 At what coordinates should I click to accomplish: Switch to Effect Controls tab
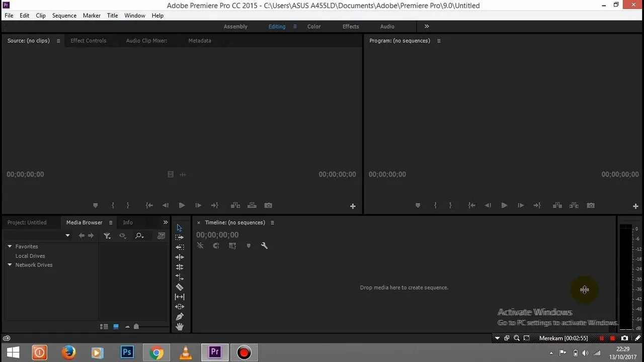pos(89,41)
